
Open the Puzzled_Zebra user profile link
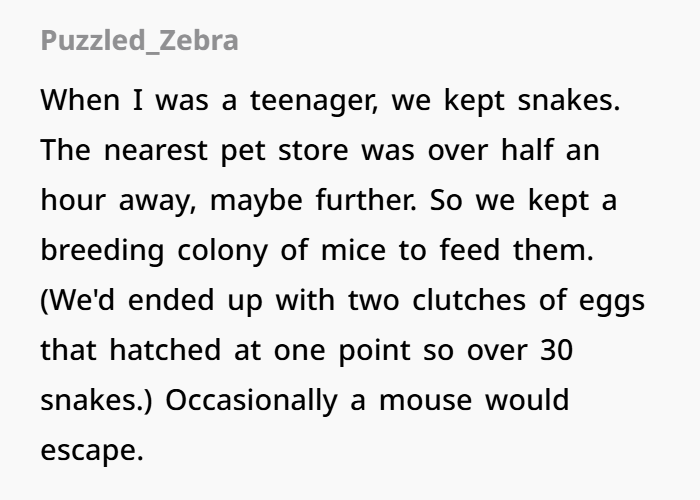coord(139,41)
